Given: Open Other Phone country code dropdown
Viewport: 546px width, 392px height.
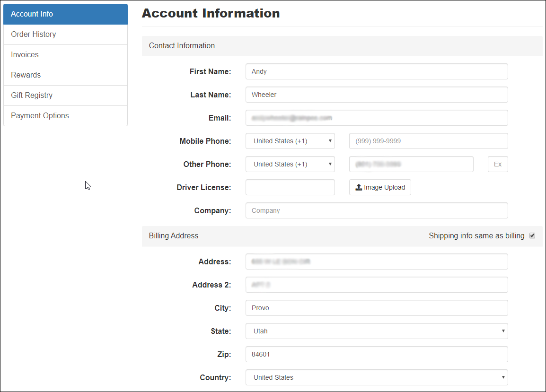Looking at the screenshot, I should [x=290, y=164].
